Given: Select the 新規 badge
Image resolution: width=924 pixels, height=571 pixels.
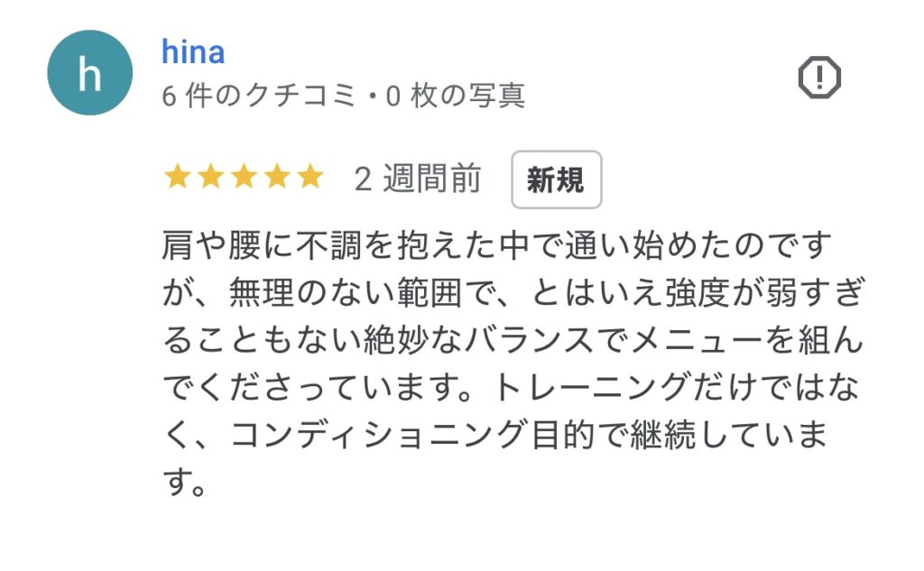Looking at the screenshot, I should click(556, 180).
